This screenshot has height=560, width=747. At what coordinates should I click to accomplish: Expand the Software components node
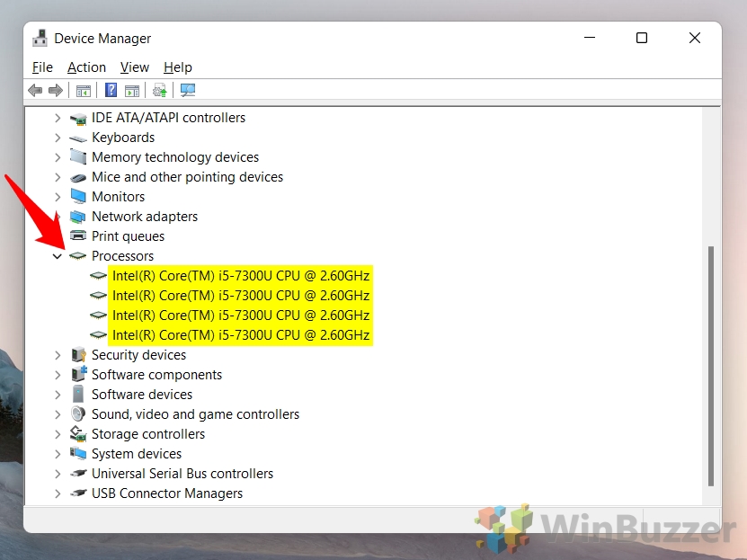tap(58, 375)
